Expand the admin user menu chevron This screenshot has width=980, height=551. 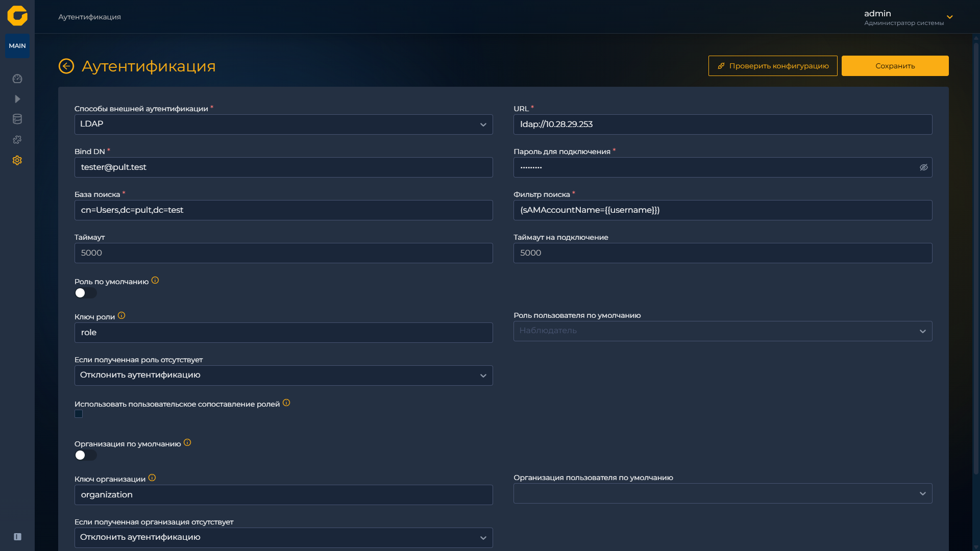(x=950, y=17)
